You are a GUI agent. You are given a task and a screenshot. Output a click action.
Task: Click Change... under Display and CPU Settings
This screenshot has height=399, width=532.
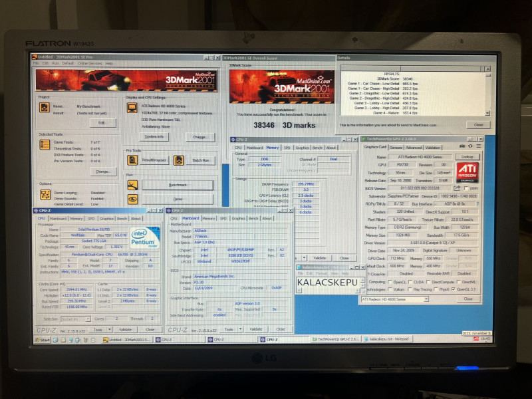point(200,137)
